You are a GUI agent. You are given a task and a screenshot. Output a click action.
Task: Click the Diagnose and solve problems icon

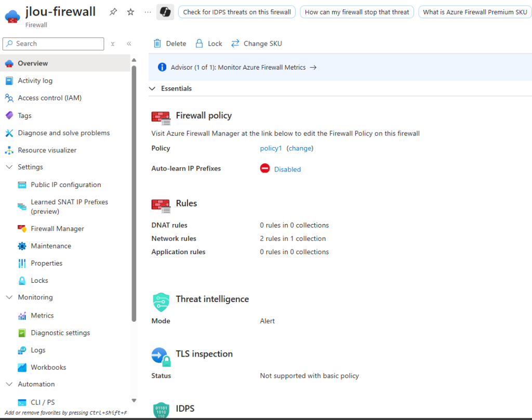point(9,133)
